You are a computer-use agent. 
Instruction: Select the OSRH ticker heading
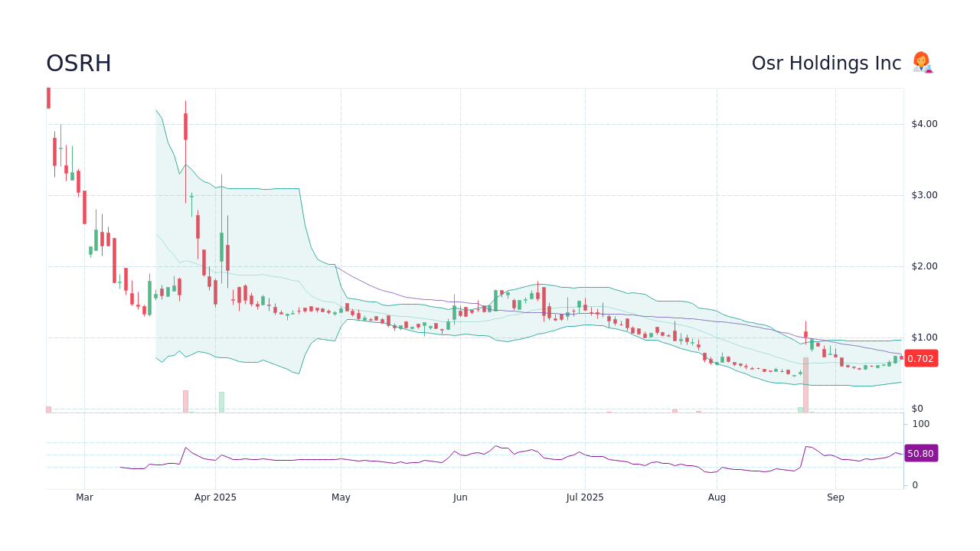click(x=79, y=64)
